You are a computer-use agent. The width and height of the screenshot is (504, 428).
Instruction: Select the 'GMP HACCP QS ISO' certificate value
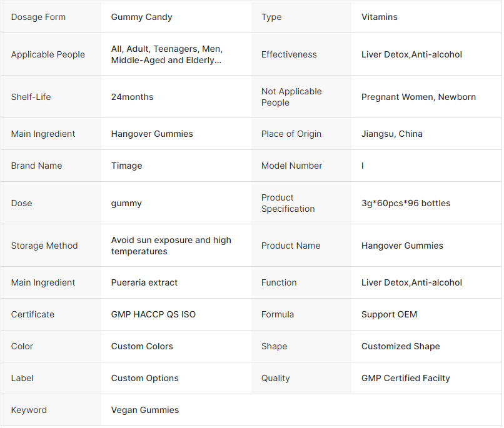[x=153, y=314]
